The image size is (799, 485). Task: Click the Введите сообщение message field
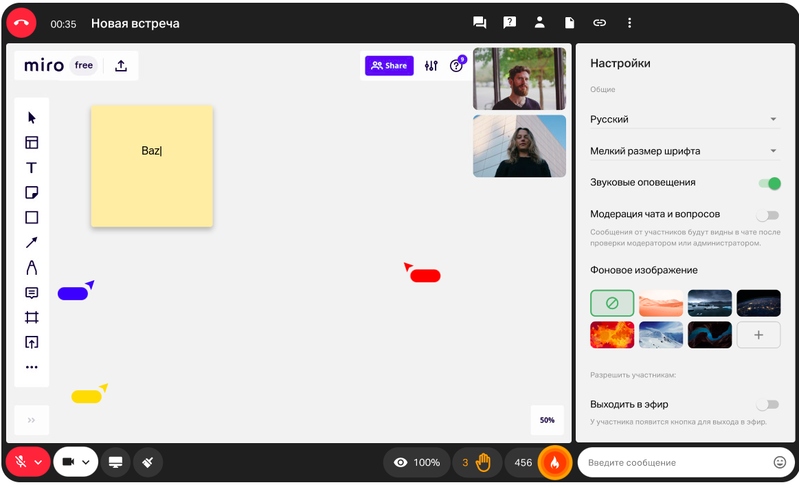click(675, 463)
